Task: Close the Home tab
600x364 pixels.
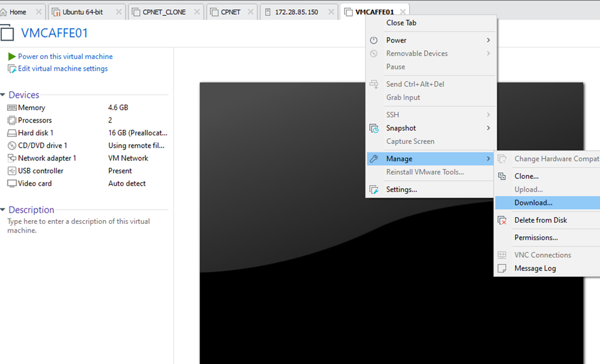Action: pos(38,12)
